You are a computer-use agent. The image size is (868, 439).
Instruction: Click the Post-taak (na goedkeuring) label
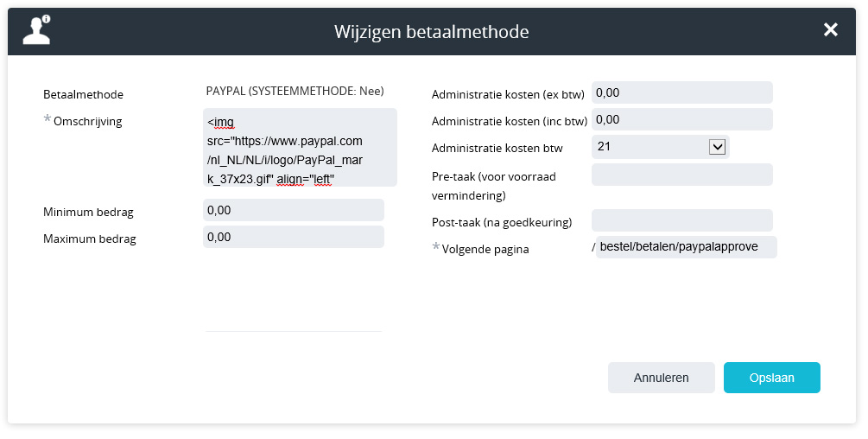[x=502, y=223]
